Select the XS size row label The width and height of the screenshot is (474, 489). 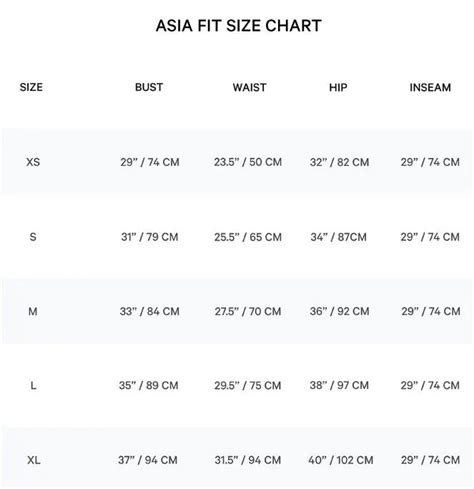pos(33,162)
